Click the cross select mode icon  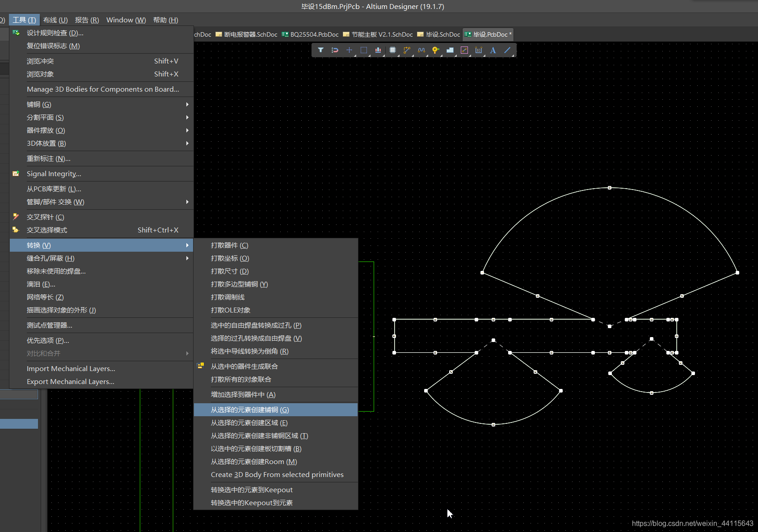point(16,230)
